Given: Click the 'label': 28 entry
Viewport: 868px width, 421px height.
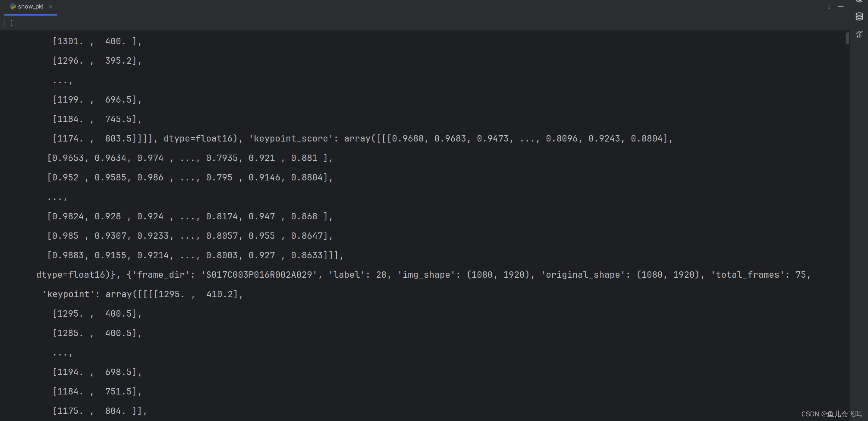Looking at the screenshot, I should [x=358, y=275].
